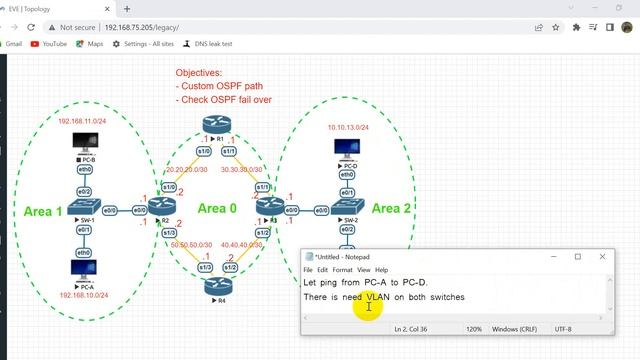Click the Windows (CRLF) status in Notepad

click(514, 329)
